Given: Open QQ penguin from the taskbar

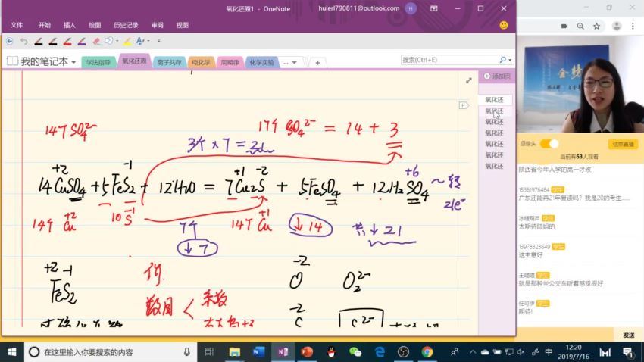Looking at the screenshot, I should pos(331,352).
